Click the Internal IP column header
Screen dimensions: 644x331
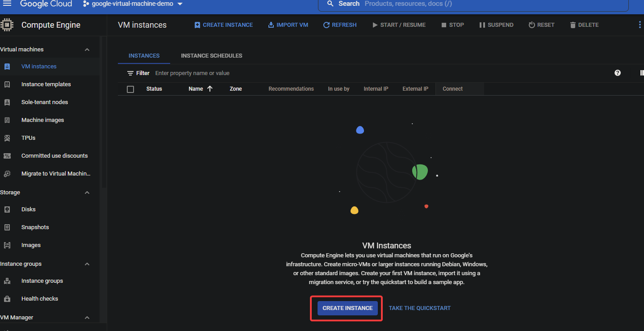[x=376, y=89]
